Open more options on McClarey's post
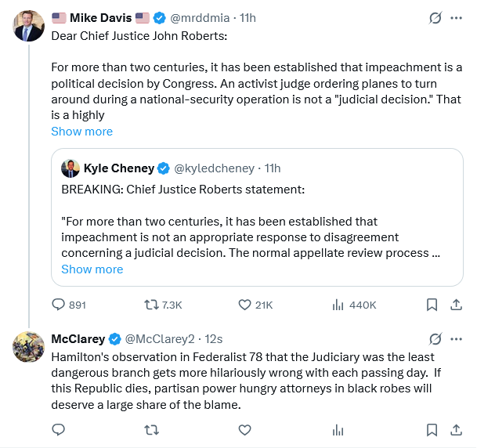Screen dimensions: 477x448 pos(457,339)
